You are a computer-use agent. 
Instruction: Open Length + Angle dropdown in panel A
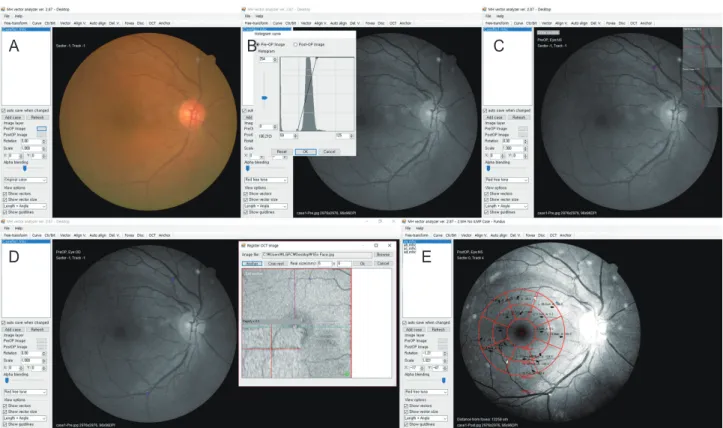click(25, 206)
